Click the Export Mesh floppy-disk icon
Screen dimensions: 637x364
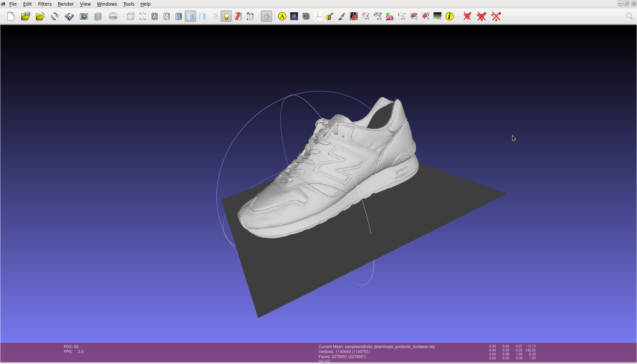[69, 16]
